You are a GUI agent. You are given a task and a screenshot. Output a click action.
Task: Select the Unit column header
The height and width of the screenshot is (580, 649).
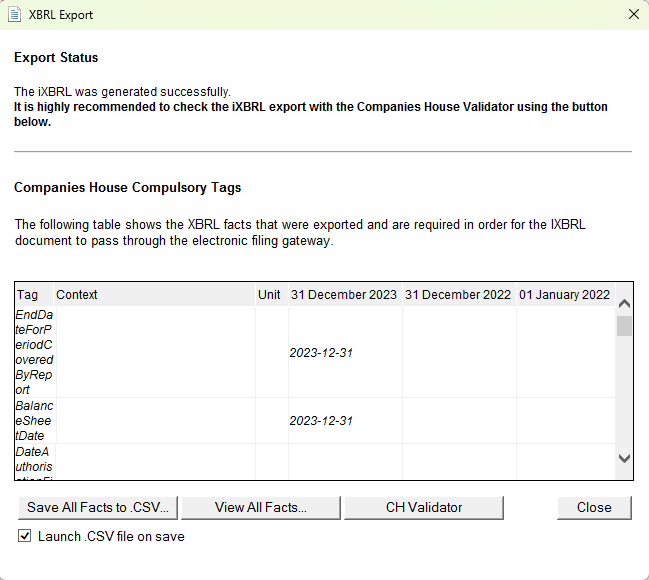(x=272, y=295)
